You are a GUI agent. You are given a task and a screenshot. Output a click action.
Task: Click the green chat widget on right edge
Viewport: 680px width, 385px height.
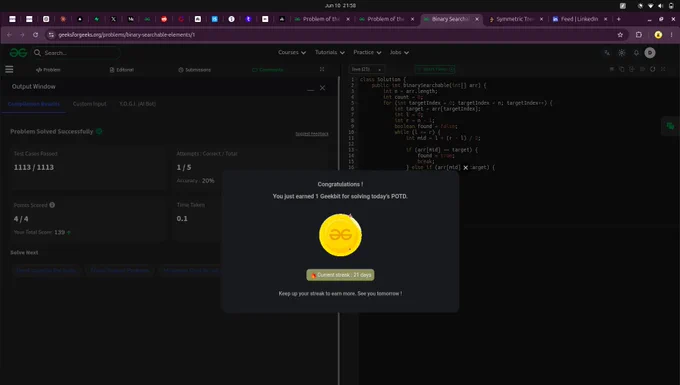[670, 126]
